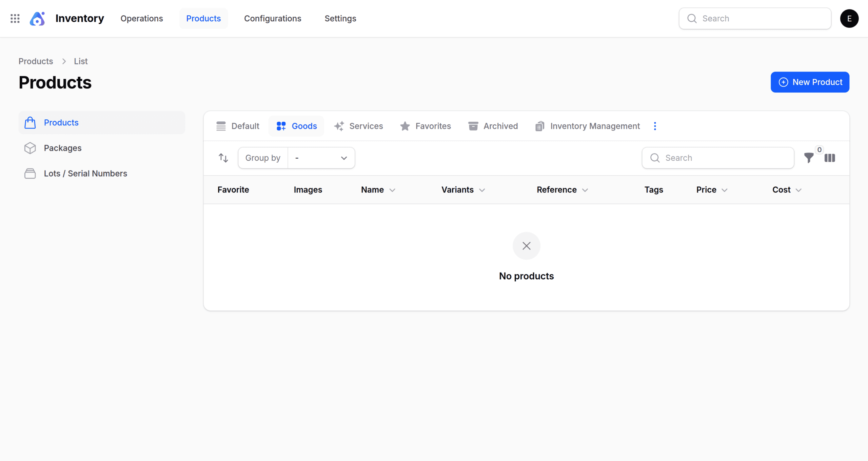The height and width of the screenshot is (461, 868).
Task: Toggle the sort direction arrows icon
Action: pos(223,158)
